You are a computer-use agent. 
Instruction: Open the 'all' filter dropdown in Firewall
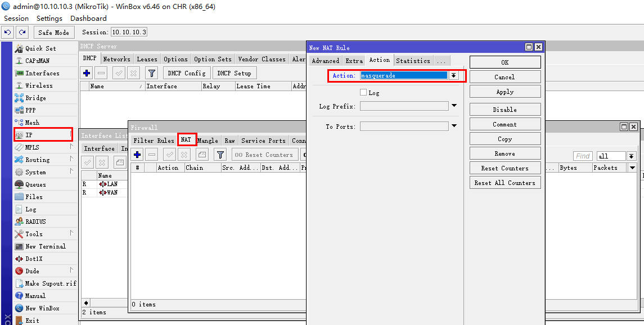pyautogui.click(x=631, y=156)
